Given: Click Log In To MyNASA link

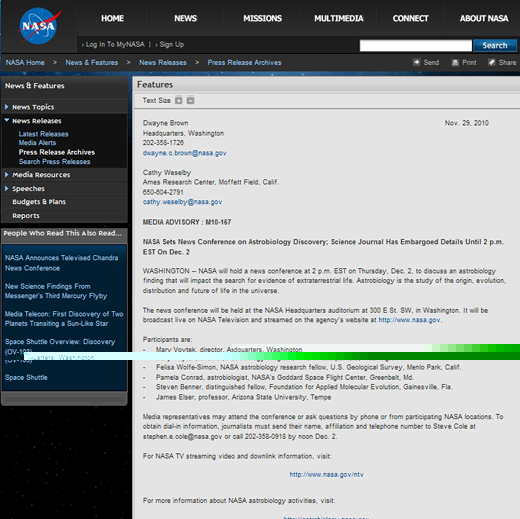Looking at the screenshot, I should click(x=115, y=44).
